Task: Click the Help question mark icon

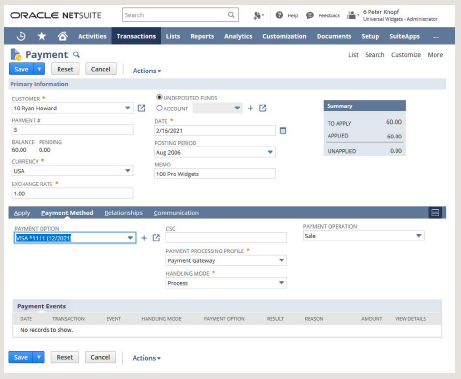Action: click(279, 15)
